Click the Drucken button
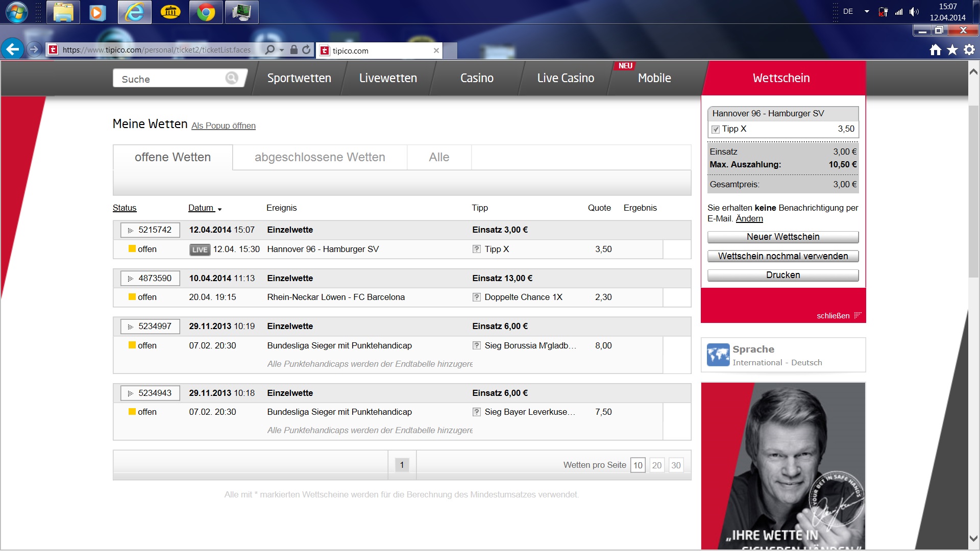This screenshot has height=551, width=980. [783, 275]
